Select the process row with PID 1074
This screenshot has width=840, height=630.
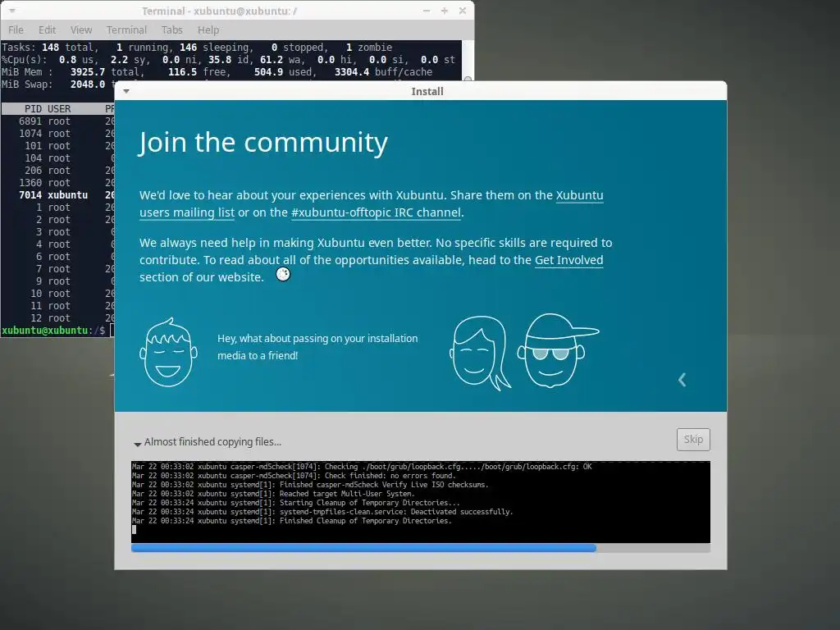click(58, 134)
